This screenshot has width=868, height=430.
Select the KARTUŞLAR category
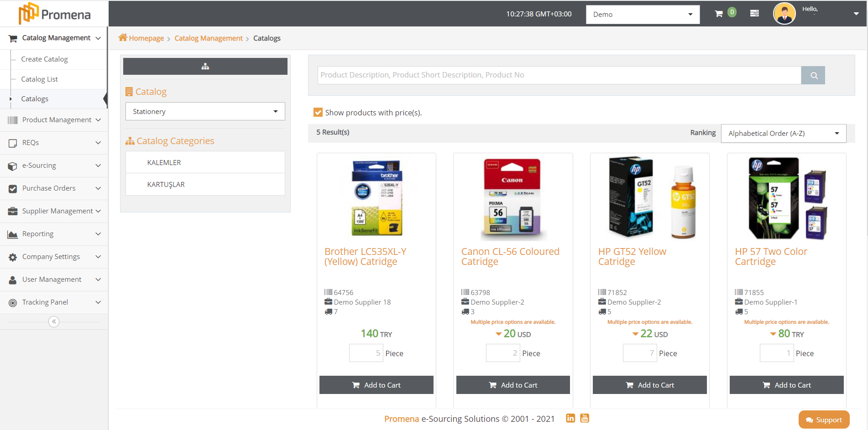coord(205,184)
